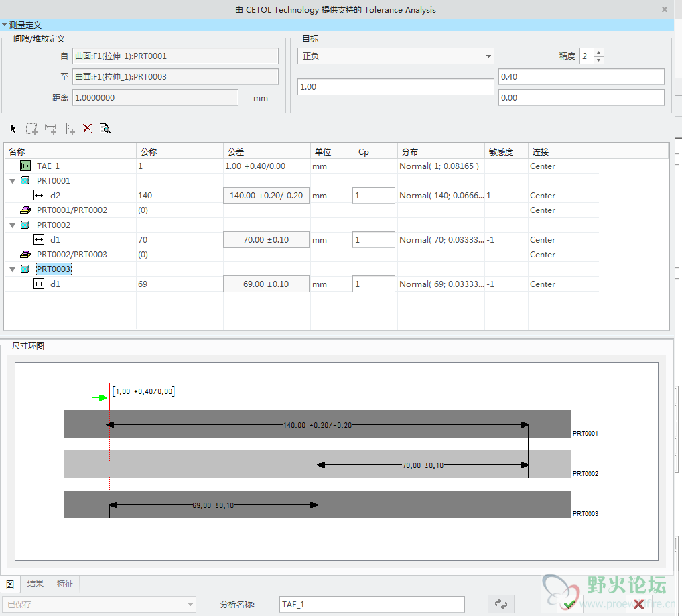Click the d2 dimension icon under PRT0001
682x616 pixels.
[x=39, y=195]
